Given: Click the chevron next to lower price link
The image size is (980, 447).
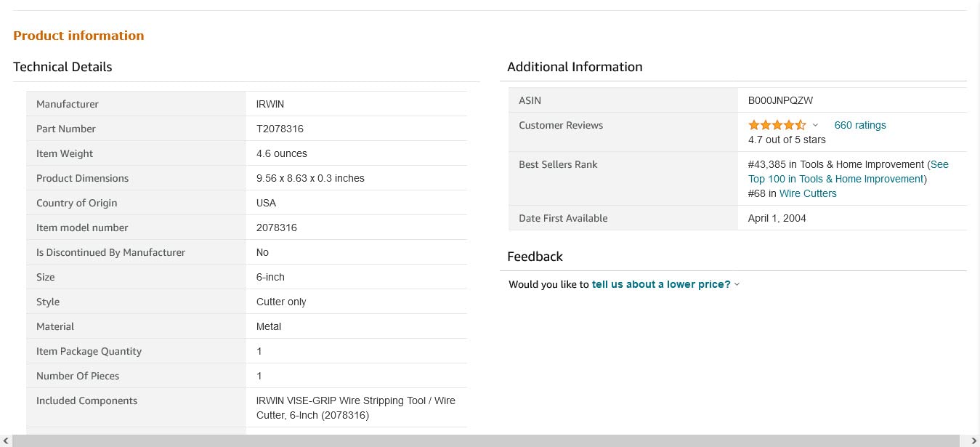Looking at the screenshot, I should pyautogui.click(x=737, y=284).
